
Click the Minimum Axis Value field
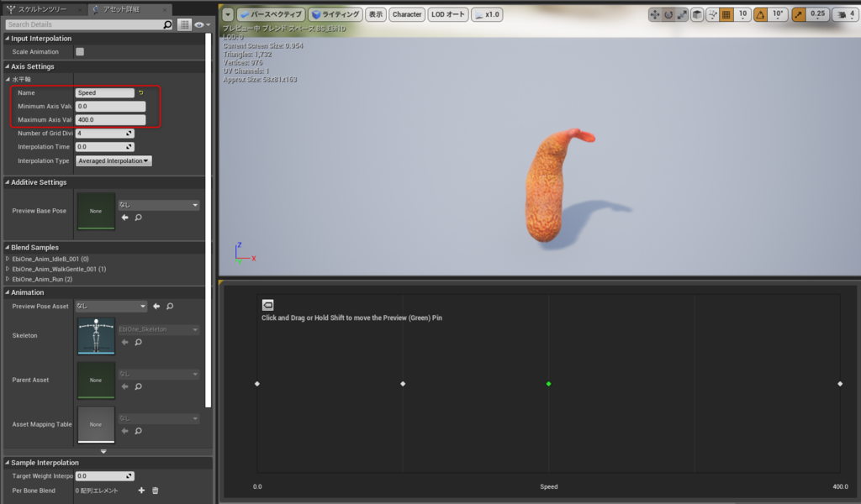click(x=110, y=107)
